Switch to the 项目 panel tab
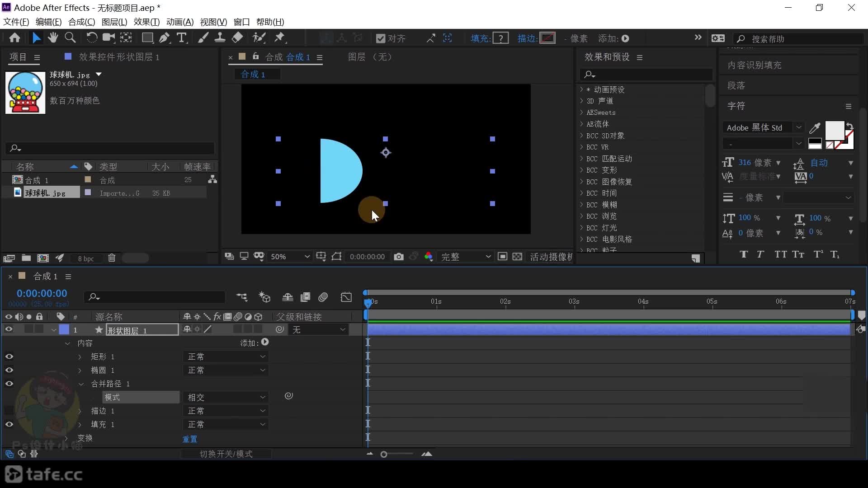 point(18,57)
